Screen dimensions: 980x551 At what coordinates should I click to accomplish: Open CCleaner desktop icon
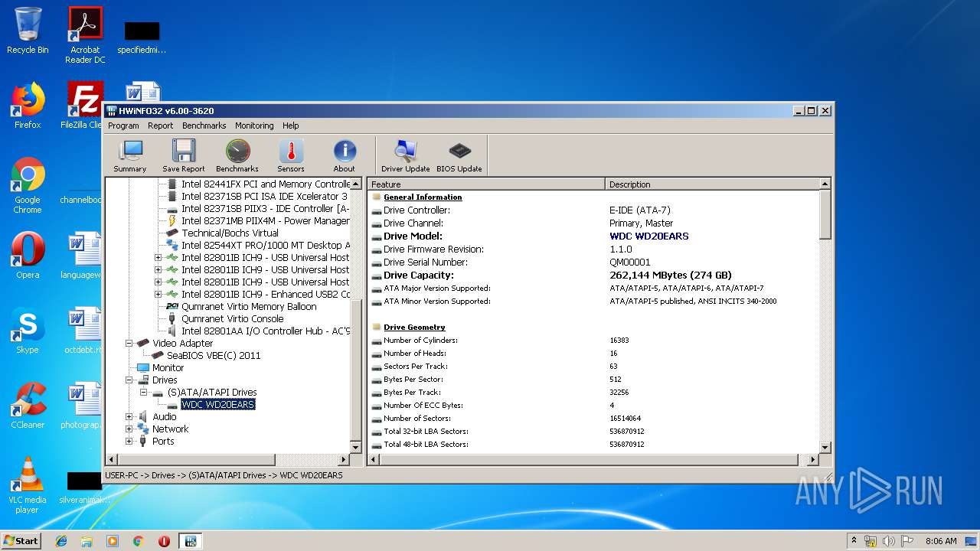coord(28,406)
